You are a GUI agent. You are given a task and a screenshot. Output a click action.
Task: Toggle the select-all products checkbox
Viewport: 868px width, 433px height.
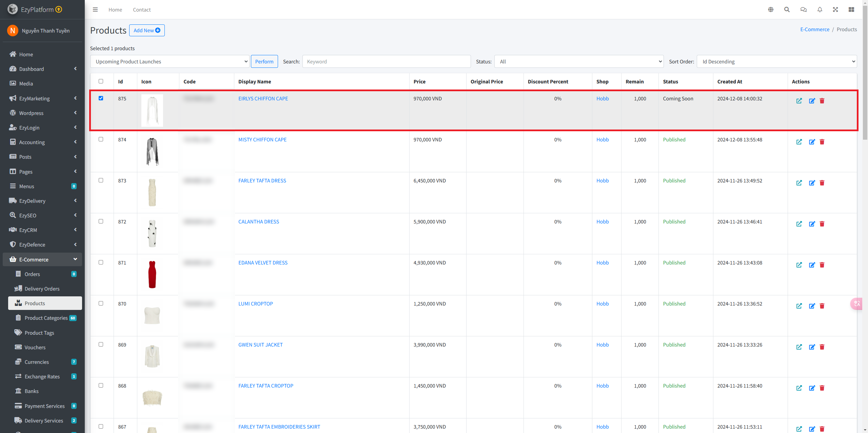coord(101,81)
